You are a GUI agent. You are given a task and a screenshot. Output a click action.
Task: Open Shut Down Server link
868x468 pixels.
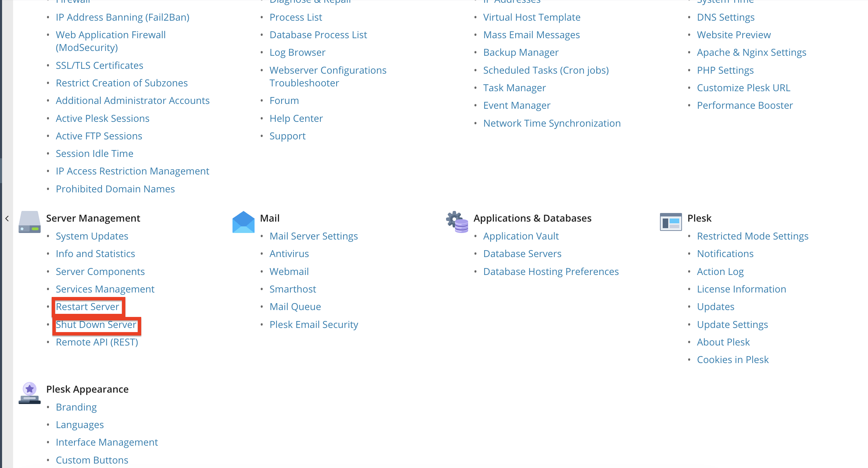(x=96, y=325)
